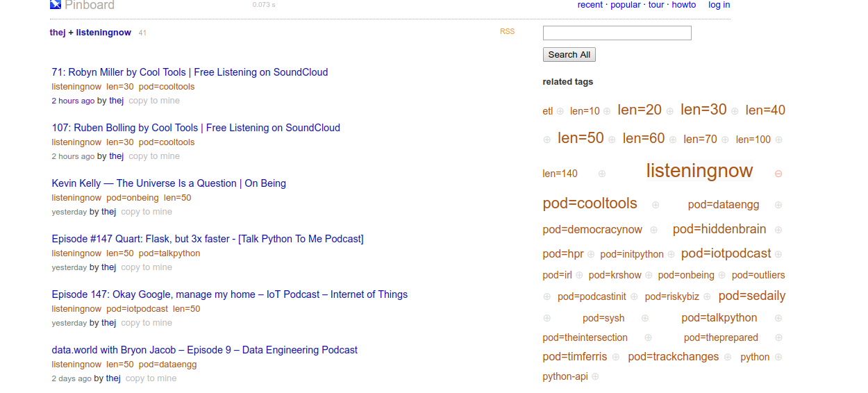Click the thej user link in the page header
868x393 pixels.
[58, 33]
